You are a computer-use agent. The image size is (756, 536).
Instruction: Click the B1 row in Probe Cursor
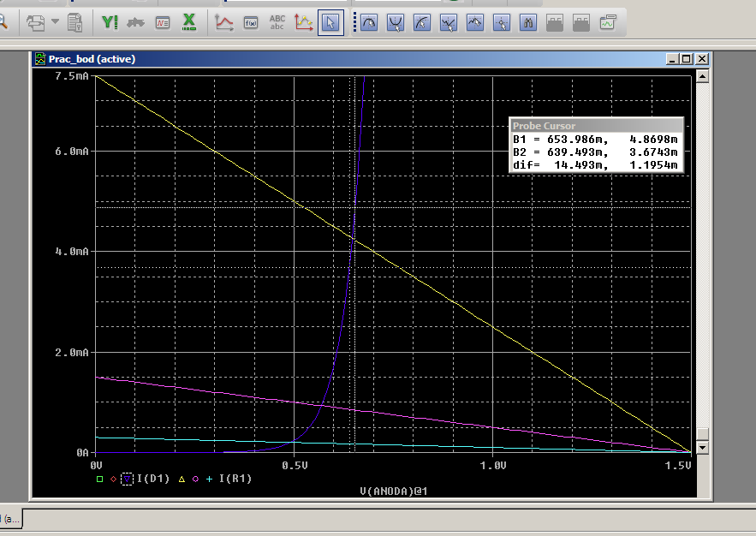595,140
